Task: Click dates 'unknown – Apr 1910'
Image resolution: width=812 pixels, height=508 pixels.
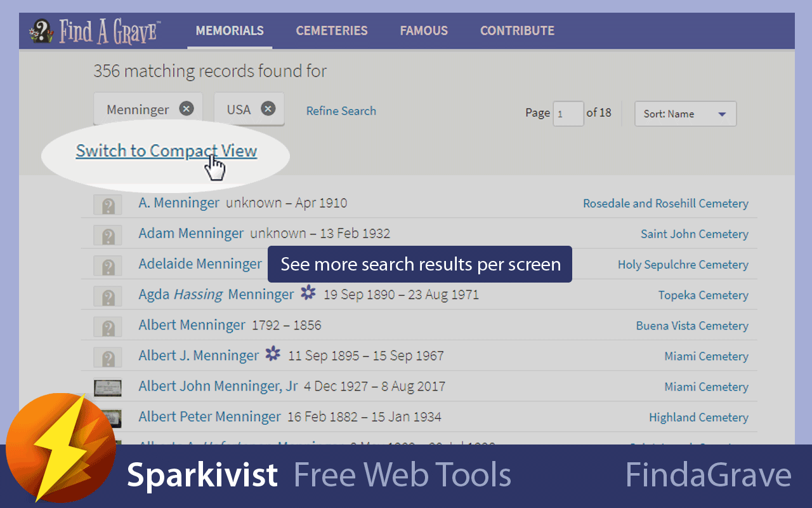Action: [287, 203]
